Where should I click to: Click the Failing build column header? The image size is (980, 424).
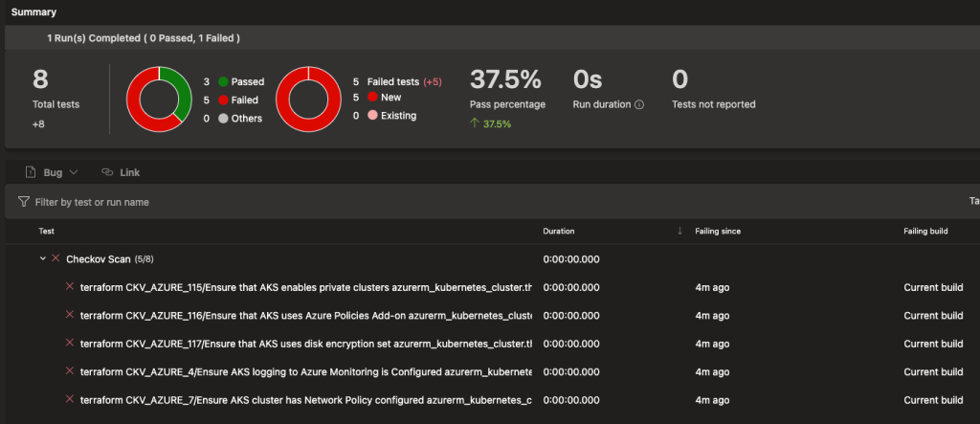(x=925, y=231)
